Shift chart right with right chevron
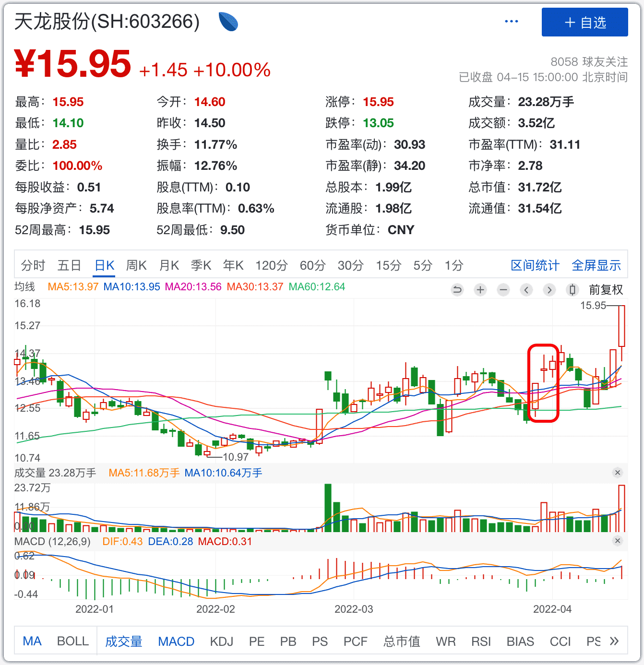 coord(549,290)
